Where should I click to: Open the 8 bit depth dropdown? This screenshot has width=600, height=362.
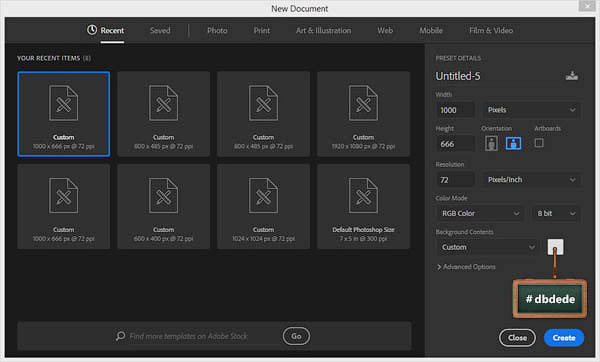(x=556, y=213)
